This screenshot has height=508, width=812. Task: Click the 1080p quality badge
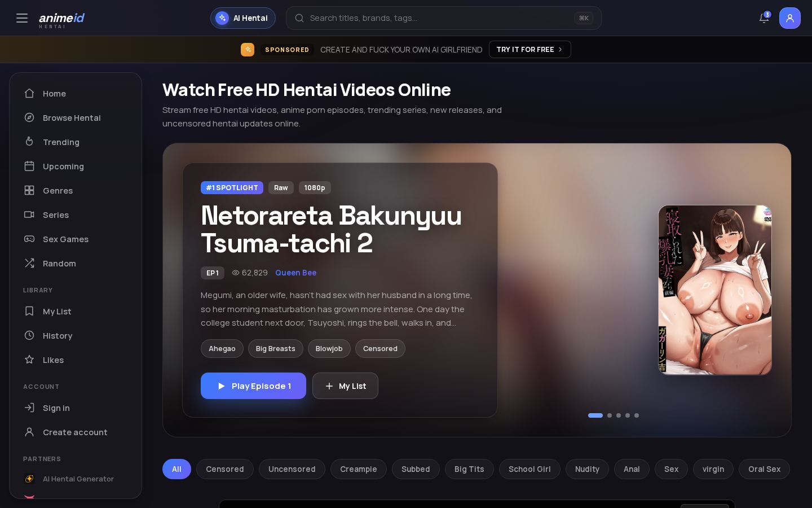click(x=315, y=188)
